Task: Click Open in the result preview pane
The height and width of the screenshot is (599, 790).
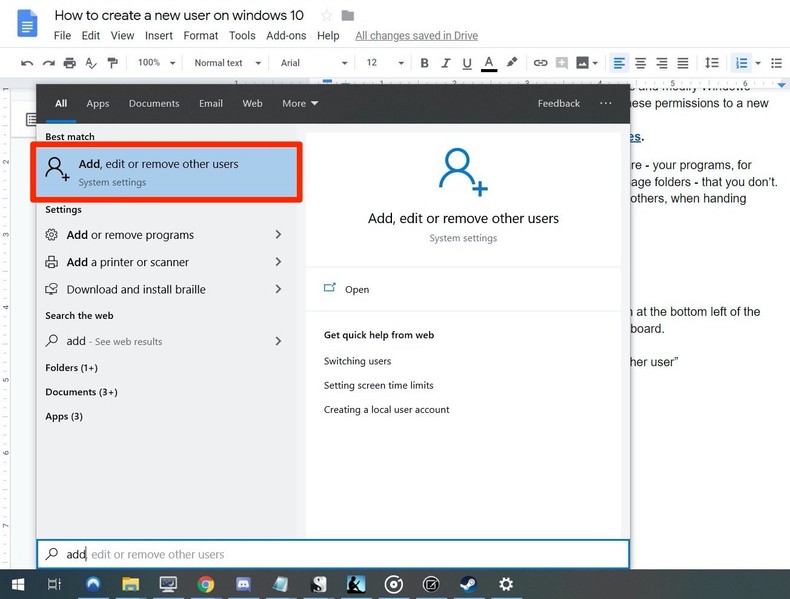Action: (x=356, y=290)
